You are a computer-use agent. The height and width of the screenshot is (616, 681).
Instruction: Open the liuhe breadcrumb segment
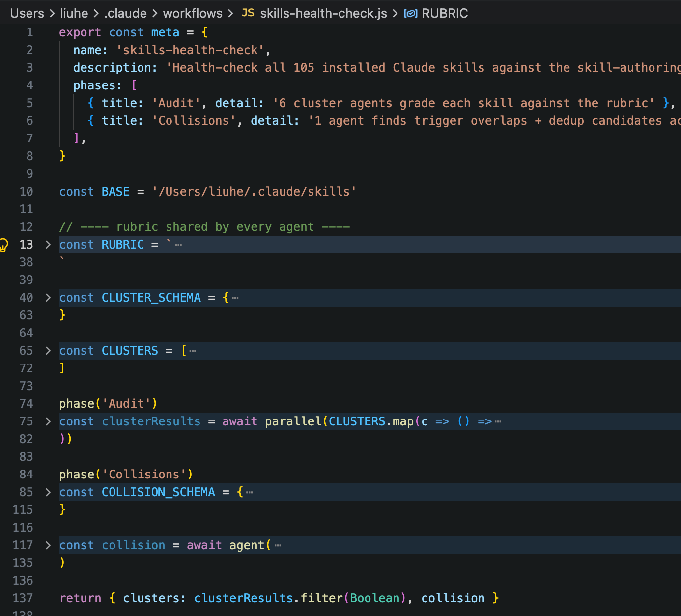pyautogui.click(x=74, y=13)
